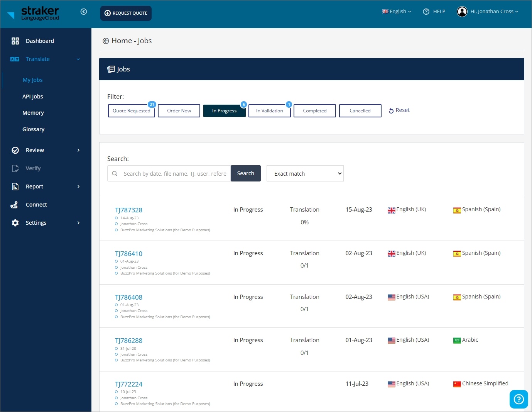Click the Verify document icon
The image size is (532, 412).
[x=15, y=168]
